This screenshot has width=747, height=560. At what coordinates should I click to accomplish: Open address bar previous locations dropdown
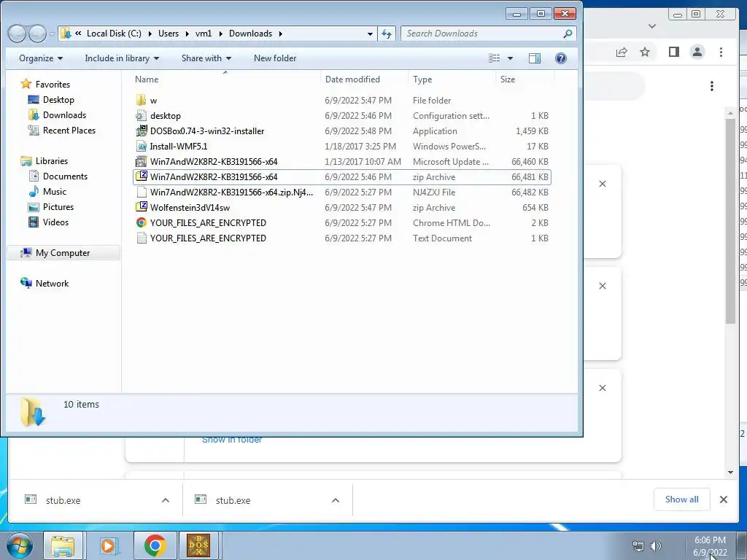pos(370,34)
